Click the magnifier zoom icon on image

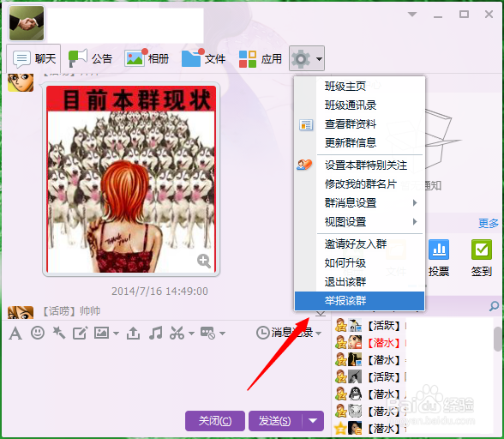coord(204,261)
